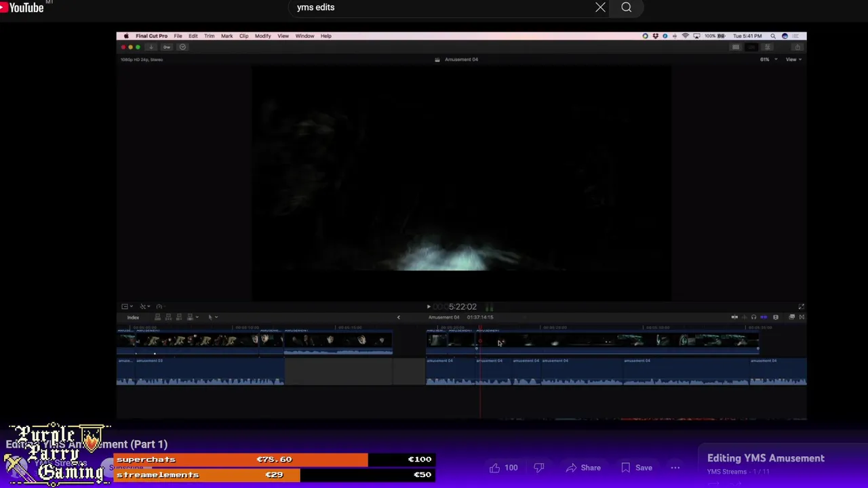Viewport: 868px width, 488px height.
Task: Open the more actions ellipsis menu
Action: click(675, 468)
